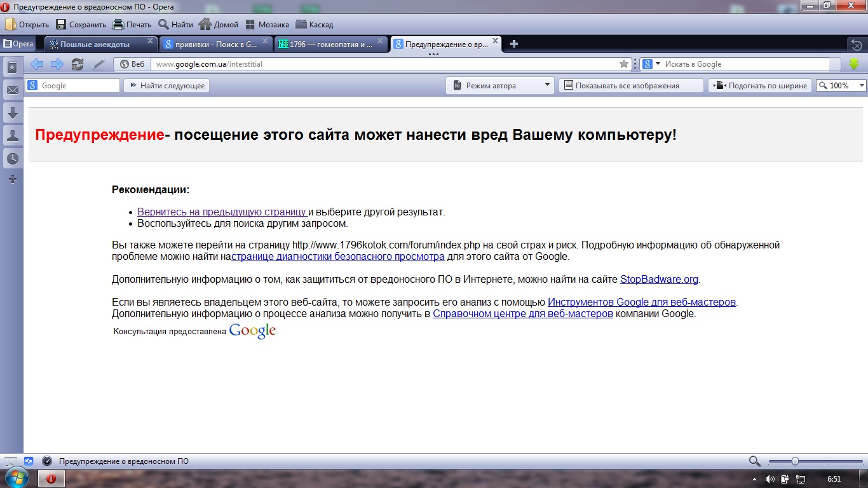Image resolution: width=868 pixels, height=488 pixels.
Task: Click the Искать в Google search field
Action: click(746, 64)
